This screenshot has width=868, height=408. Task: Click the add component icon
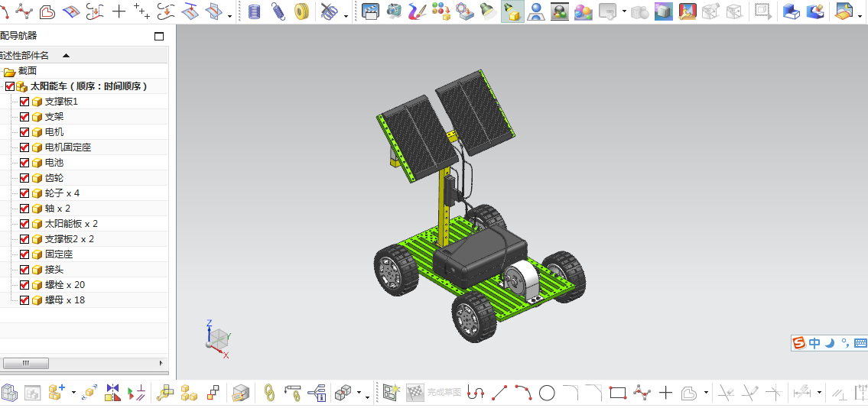tap(57, 392)
